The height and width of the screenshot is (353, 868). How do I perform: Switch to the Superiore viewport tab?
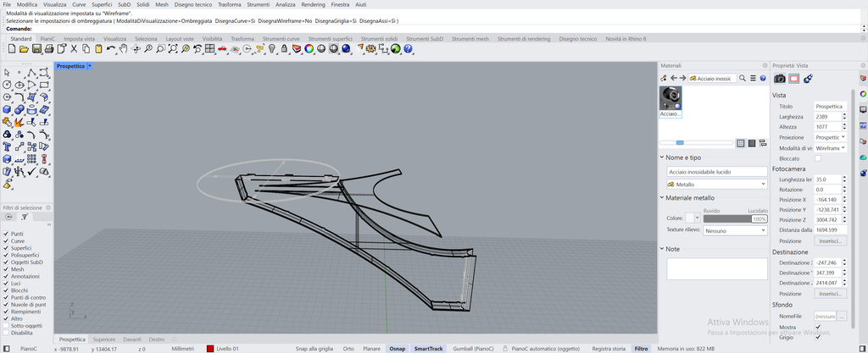[104, 339]
